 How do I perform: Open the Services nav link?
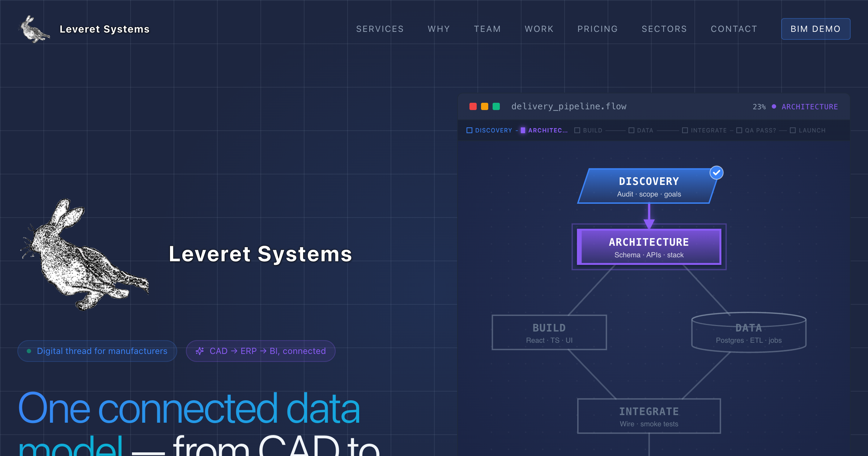[380, 29]
